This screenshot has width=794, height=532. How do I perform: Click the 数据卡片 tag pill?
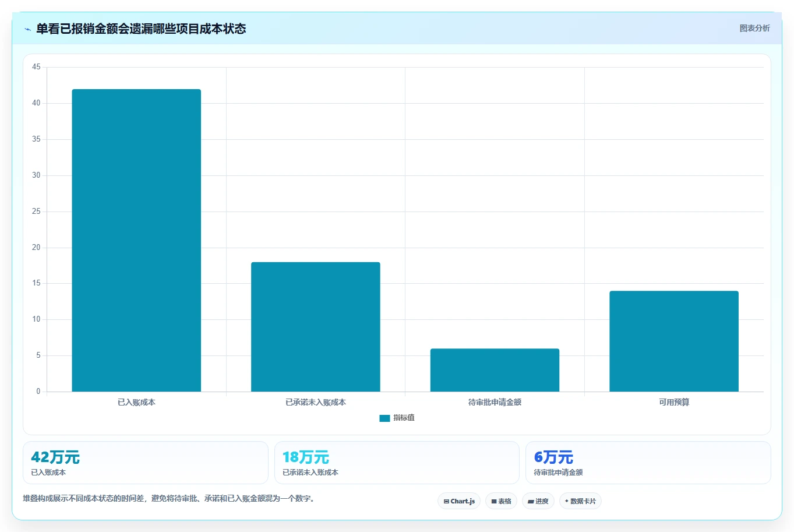580,501
